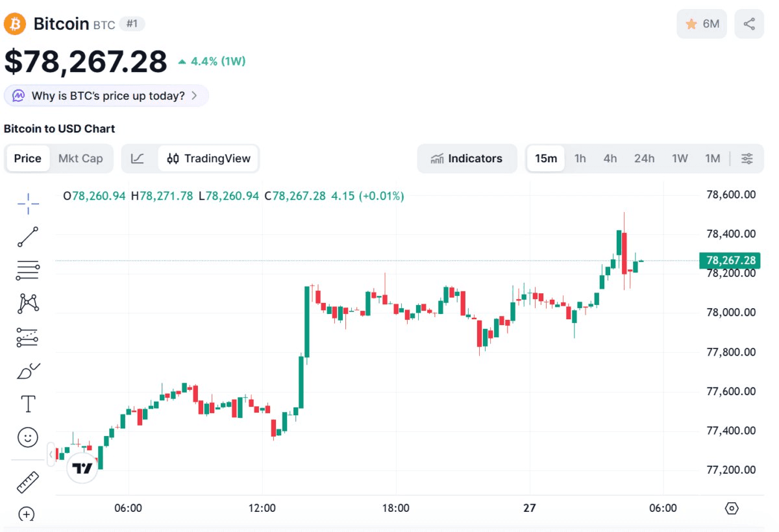Select the text annotation tool

pos(28,404)
